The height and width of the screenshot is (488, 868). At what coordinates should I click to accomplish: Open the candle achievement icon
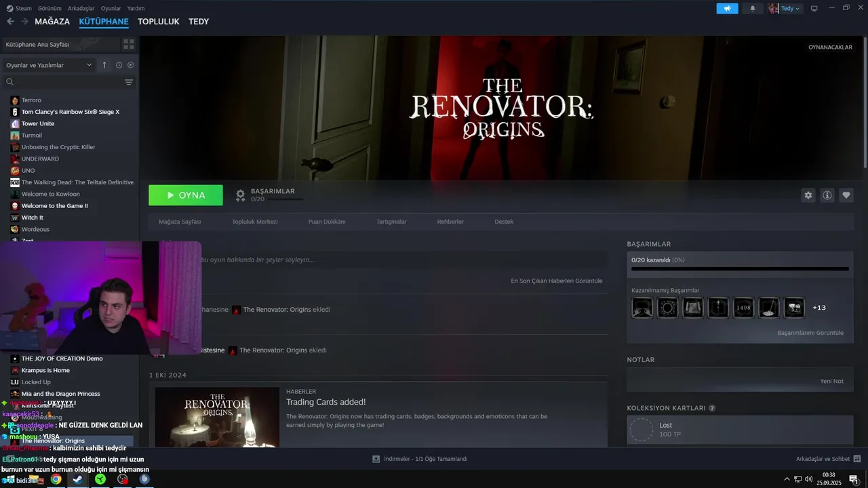click(718, 308)
